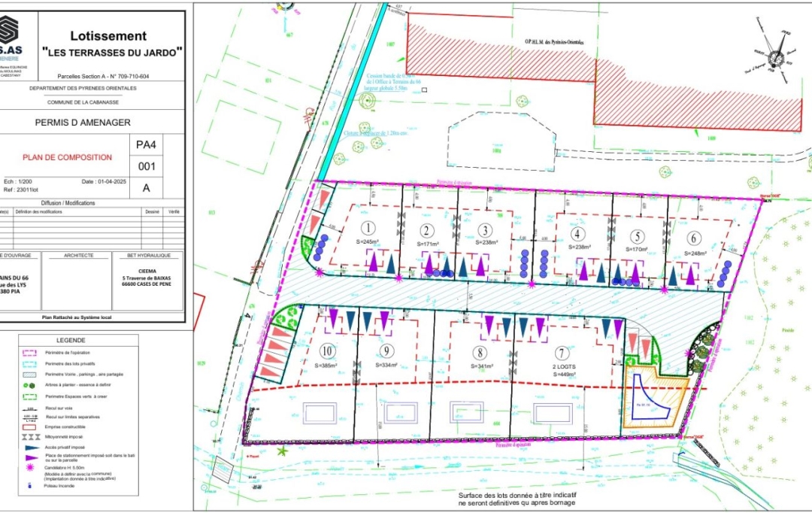Select circled lot number 2

click(427, 231)
